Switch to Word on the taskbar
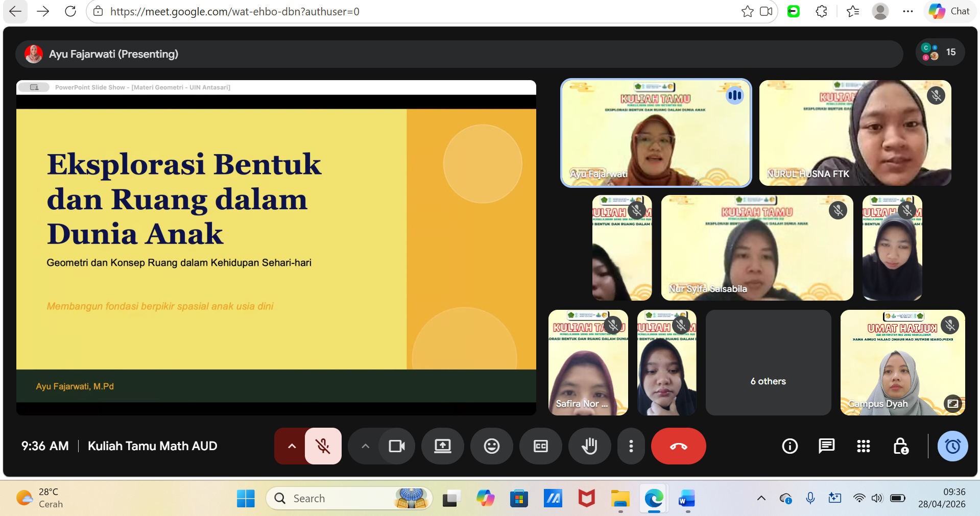 click(x=687, y=498)
